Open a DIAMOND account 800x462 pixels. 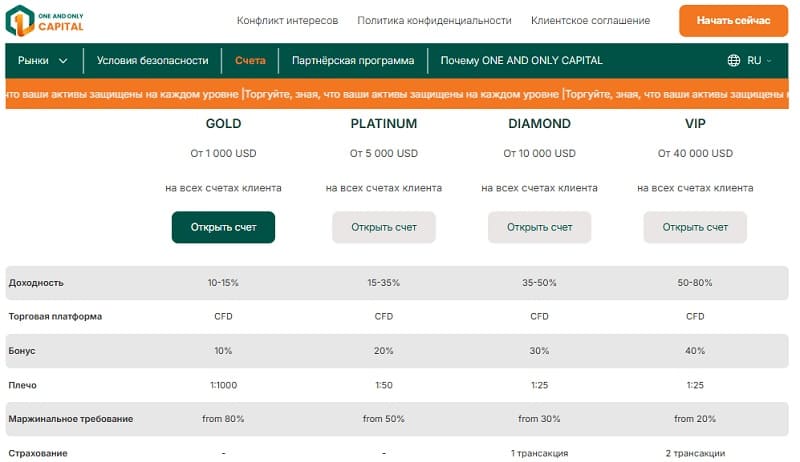(540, 227)
